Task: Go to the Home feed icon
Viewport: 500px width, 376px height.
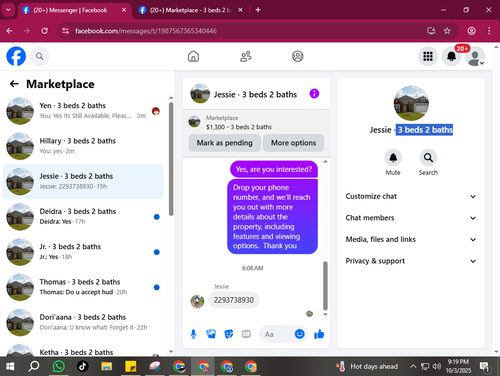Action: point(193,56)
